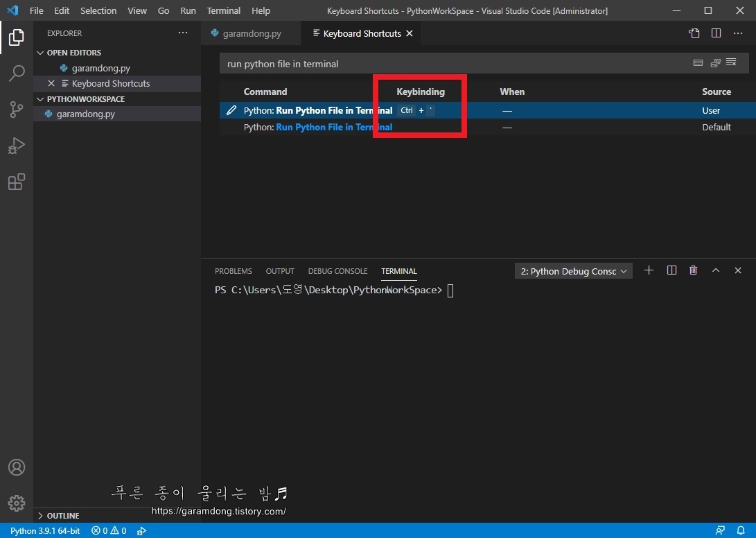Toggle Record Keys in search box
Screen dimensions: 756x538
(x=698, y=62)
